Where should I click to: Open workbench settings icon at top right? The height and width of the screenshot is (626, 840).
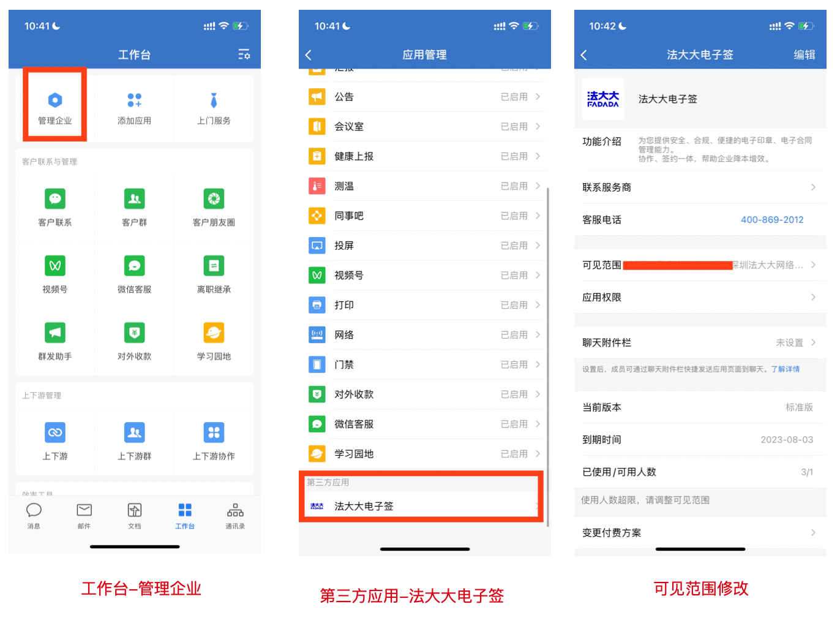tap(244, 55)
